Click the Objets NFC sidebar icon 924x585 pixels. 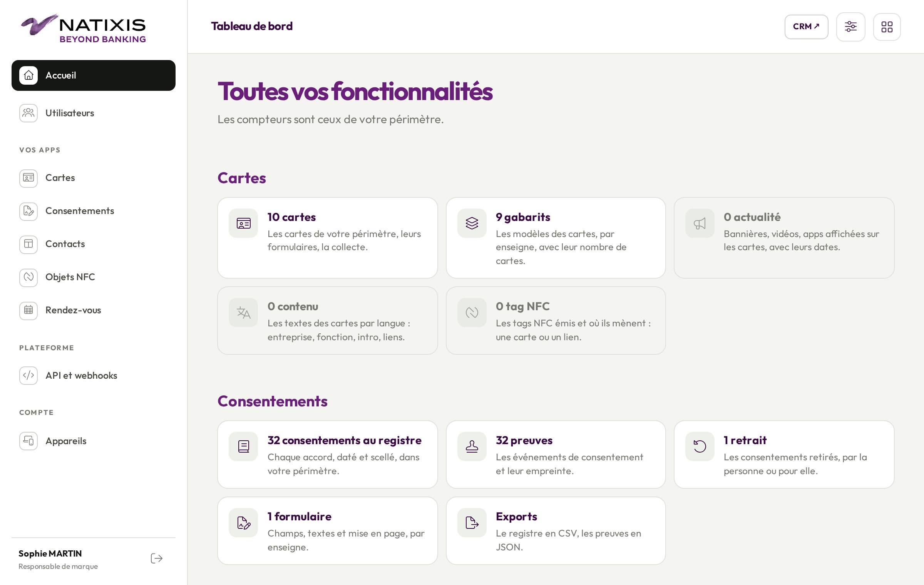(28, 277)
